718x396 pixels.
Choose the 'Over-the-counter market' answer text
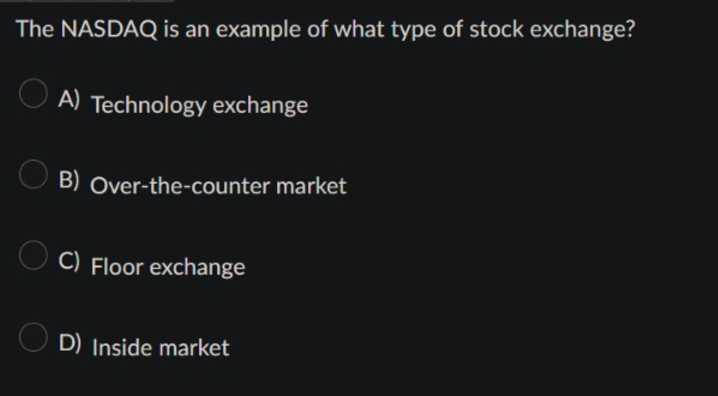point(218,186)
